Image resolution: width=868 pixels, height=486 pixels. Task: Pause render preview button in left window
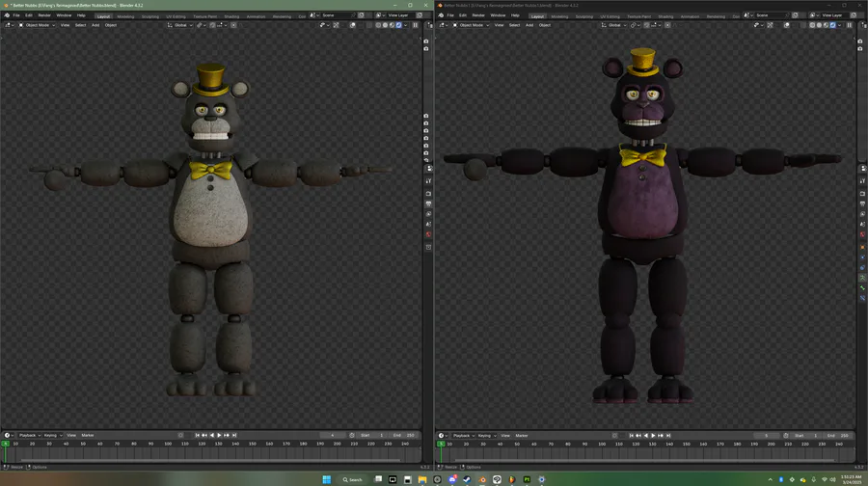[x=415, y=25]
